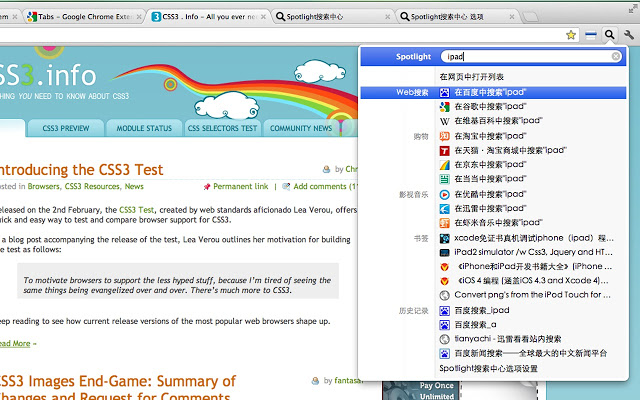Click the Youku icon for 在优酷中搜索"ipad"
Viewport: 640px width, 400px height.
444,195
